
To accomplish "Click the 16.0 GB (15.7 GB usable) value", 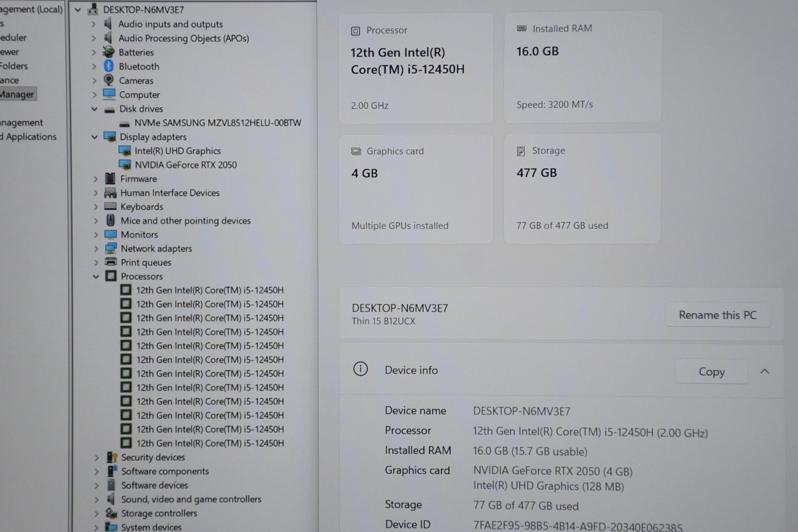I will point(530,451).
